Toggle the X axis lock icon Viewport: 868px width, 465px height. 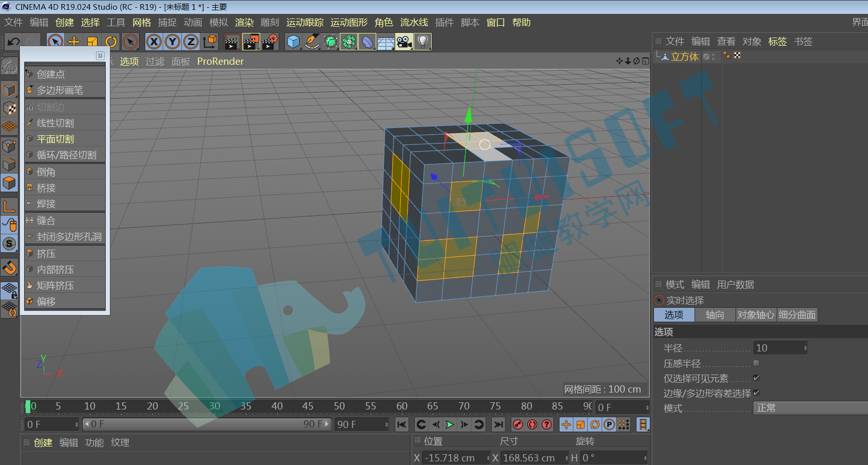click(x=153, y=42)
